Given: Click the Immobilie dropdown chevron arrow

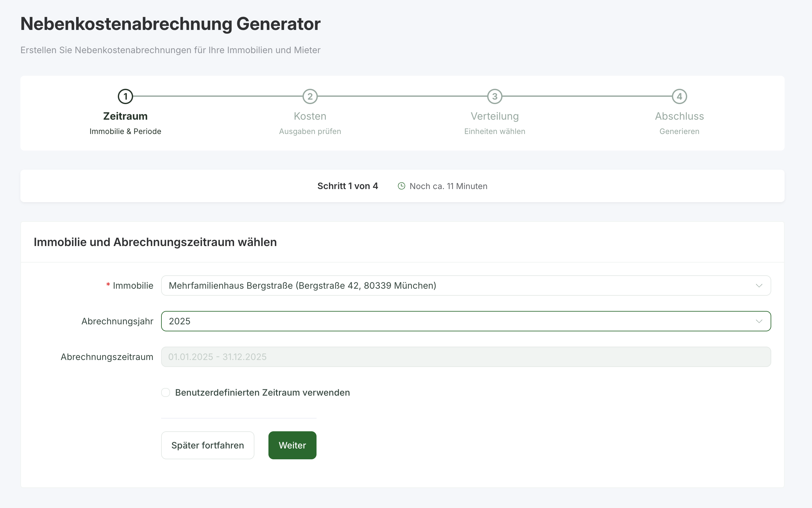Looking at the screenshot, I should coord(759,286).
